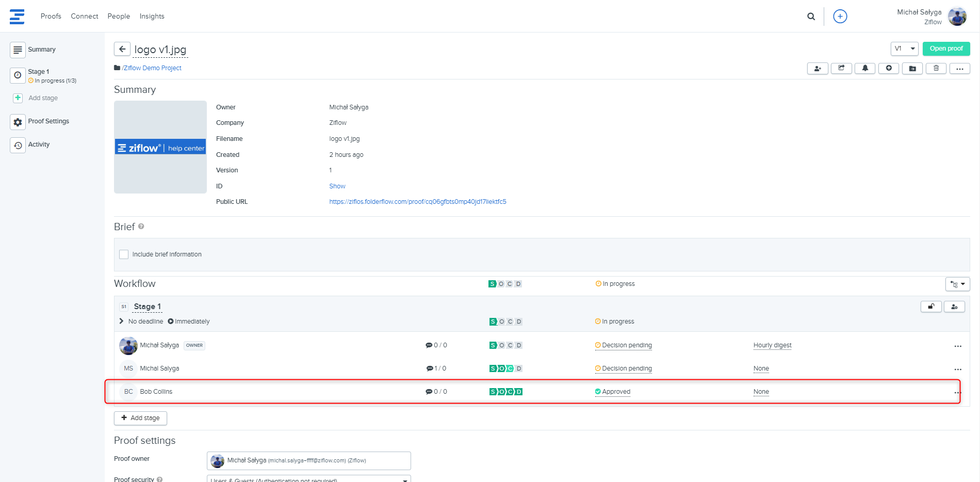980x482 pixels.
Task: Click the Workflow overall SOCD progress indicator
Action: click(x=505, y=284)
